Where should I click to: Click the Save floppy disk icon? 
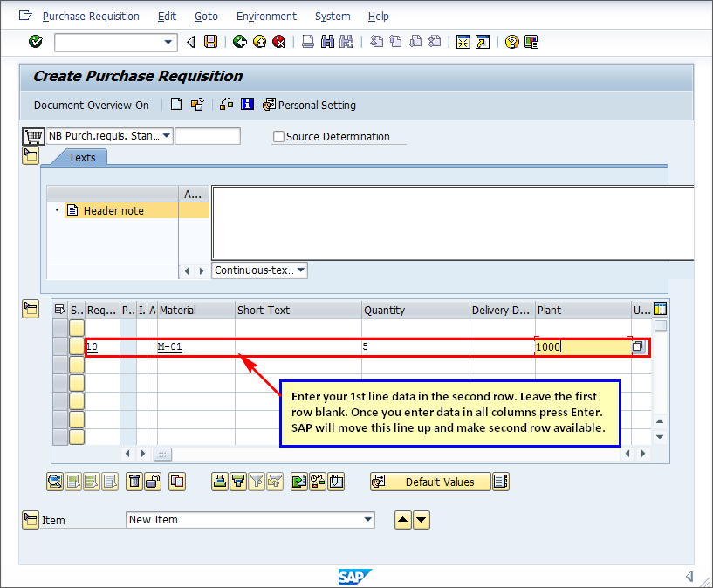point(210,42)
